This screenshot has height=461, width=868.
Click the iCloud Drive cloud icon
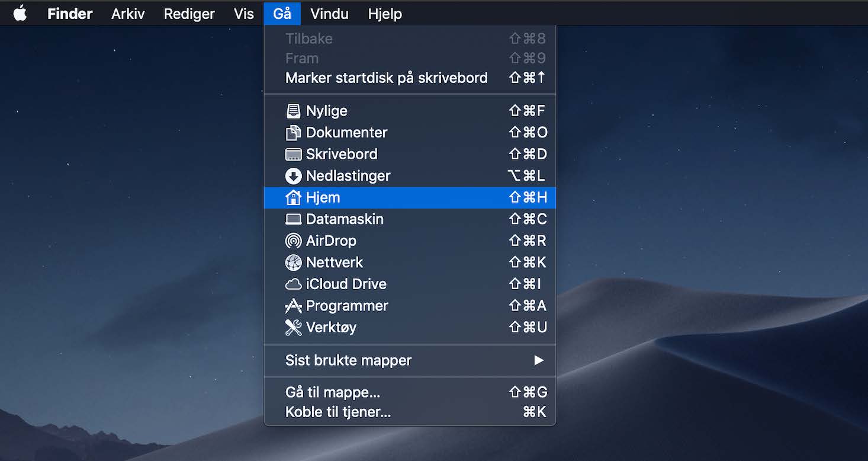pyautogui.click(x=293, y=284)
